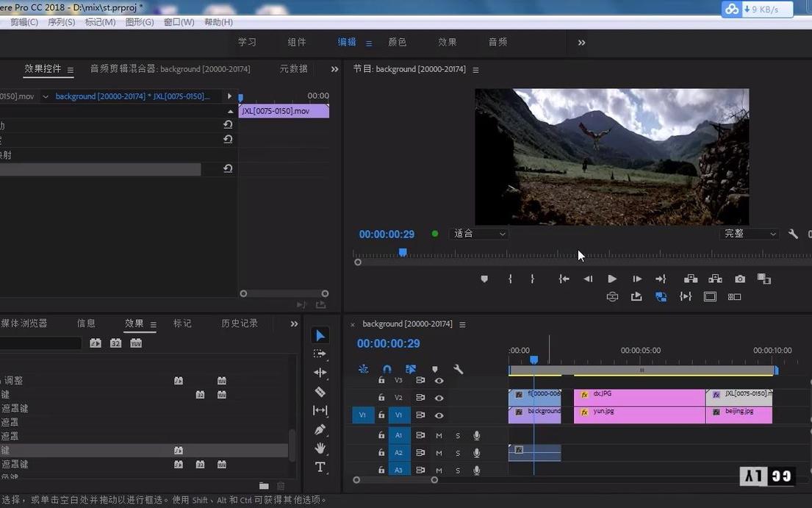Toggle V3 track visibility eye
The image size is (812, 508).
click(x=439, y=381)
